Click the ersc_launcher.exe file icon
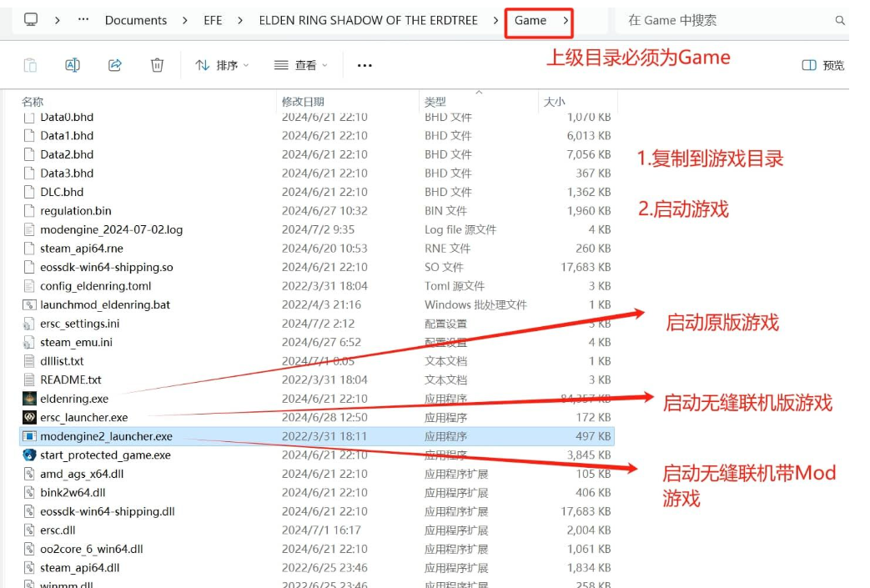The height and width of the screenshot is (588, 870). tap(29, 417)
